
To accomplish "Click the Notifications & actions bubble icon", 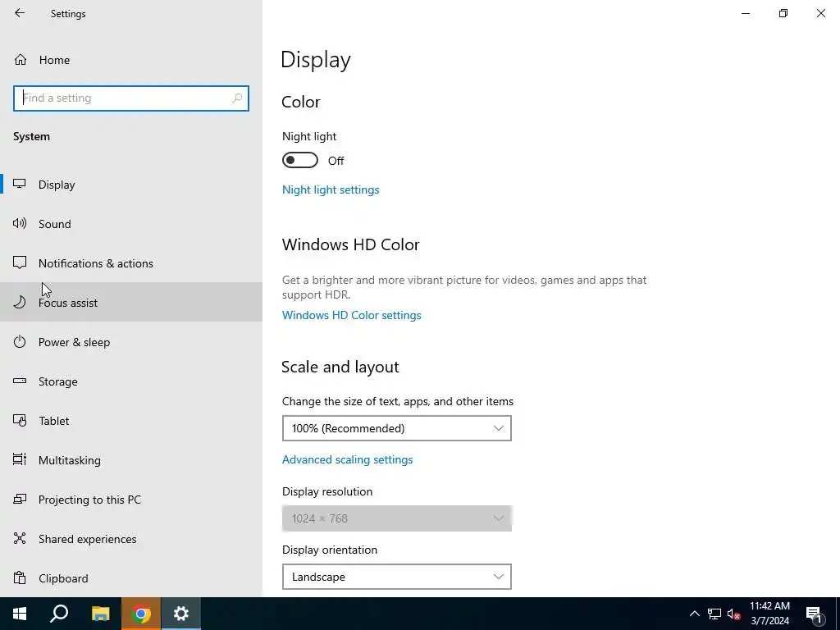I will click(20, 262).
